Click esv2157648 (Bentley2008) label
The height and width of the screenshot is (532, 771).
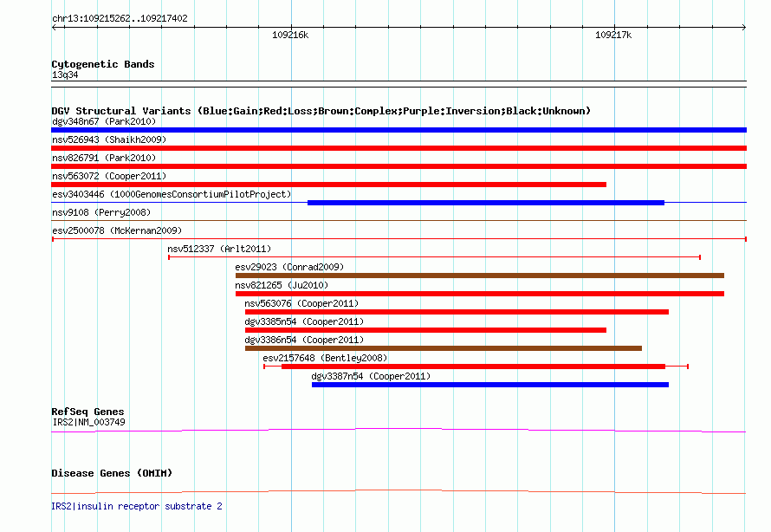325,358
